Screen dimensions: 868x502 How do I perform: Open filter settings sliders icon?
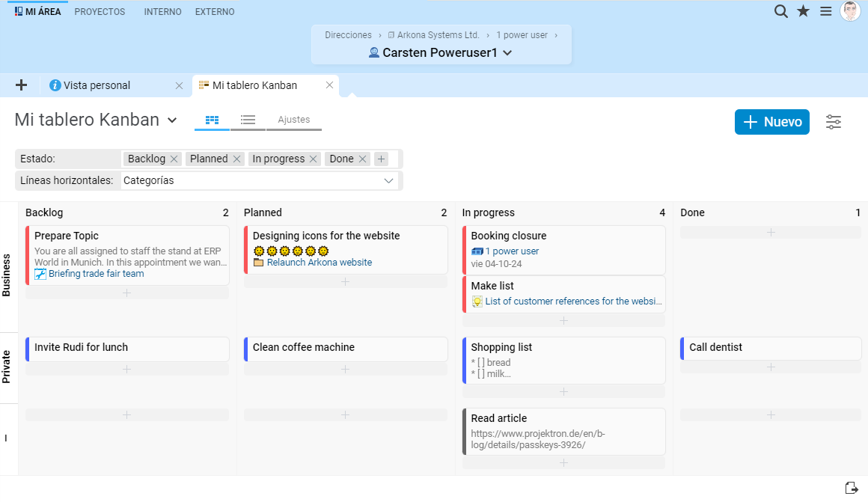[x=834, y=122]
